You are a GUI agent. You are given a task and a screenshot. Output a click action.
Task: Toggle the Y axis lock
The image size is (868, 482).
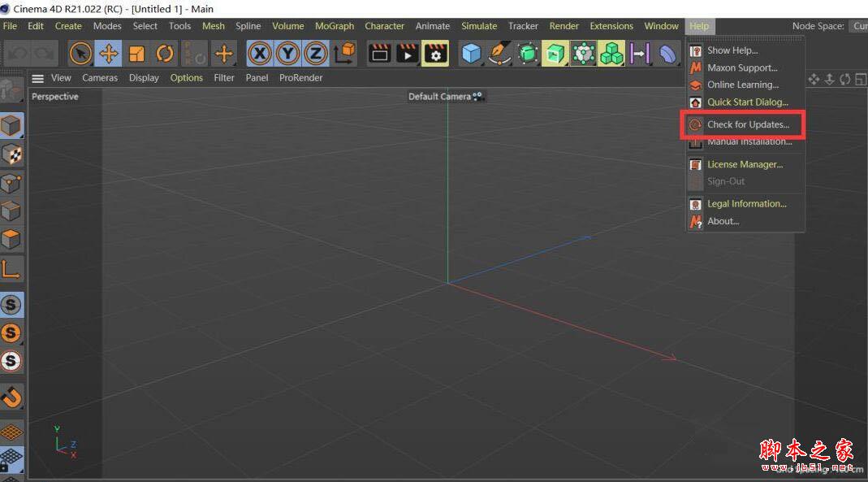tap(286, 53)
